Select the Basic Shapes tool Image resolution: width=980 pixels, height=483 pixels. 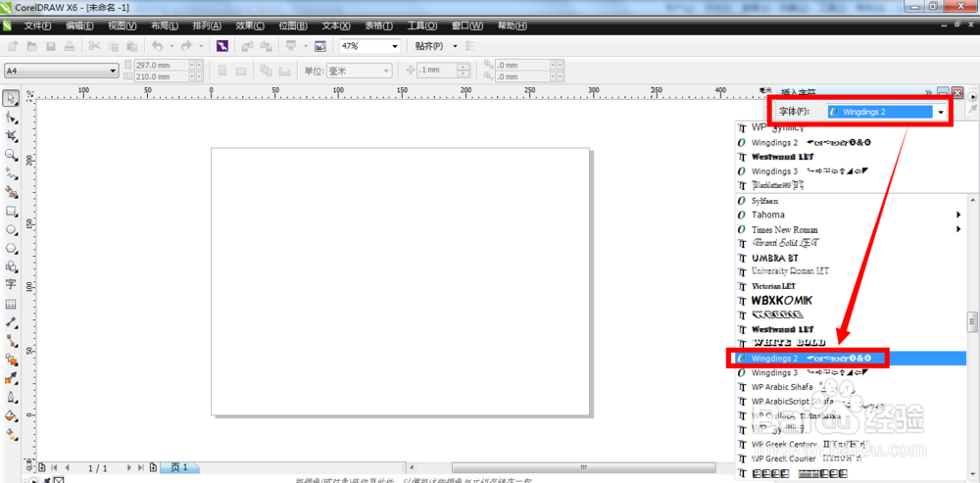tap(11, 266)
